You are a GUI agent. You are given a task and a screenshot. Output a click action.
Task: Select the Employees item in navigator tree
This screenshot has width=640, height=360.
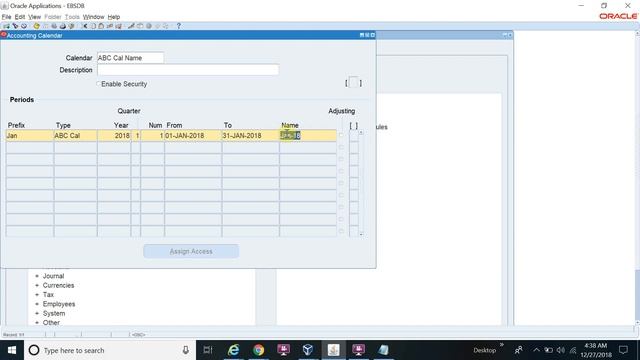tap(59, 304)
